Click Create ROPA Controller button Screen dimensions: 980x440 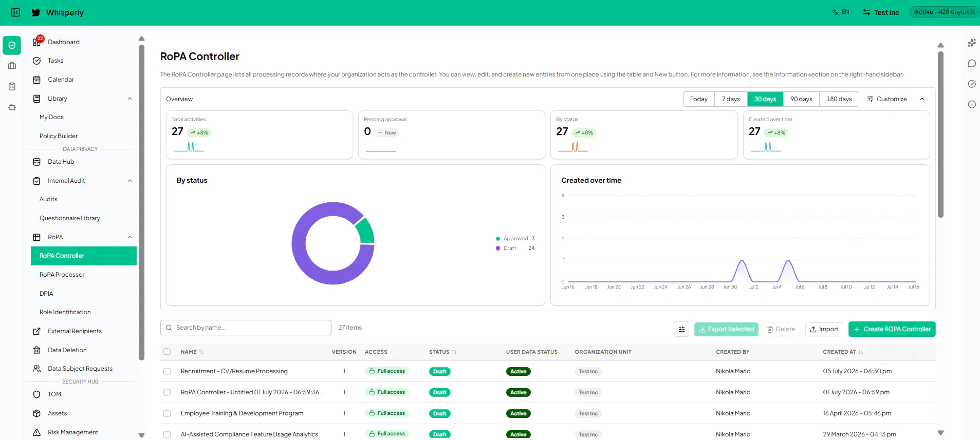(x=892, y=329)
